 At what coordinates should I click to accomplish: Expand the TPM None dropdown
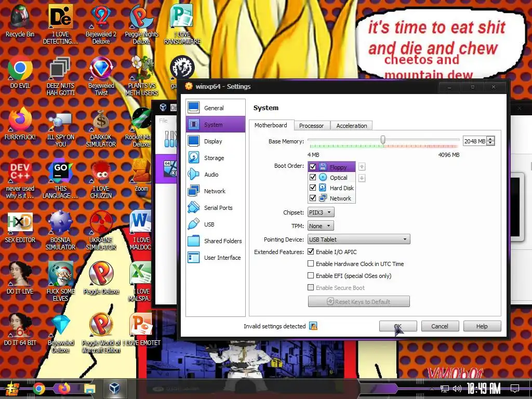pos(321,225)
